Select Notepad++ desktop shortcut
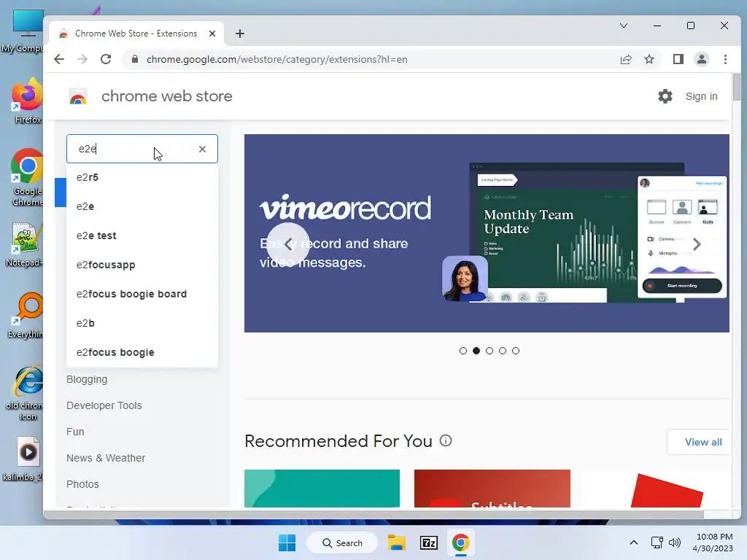The image size is (747, 560). (x=25, y=244)
